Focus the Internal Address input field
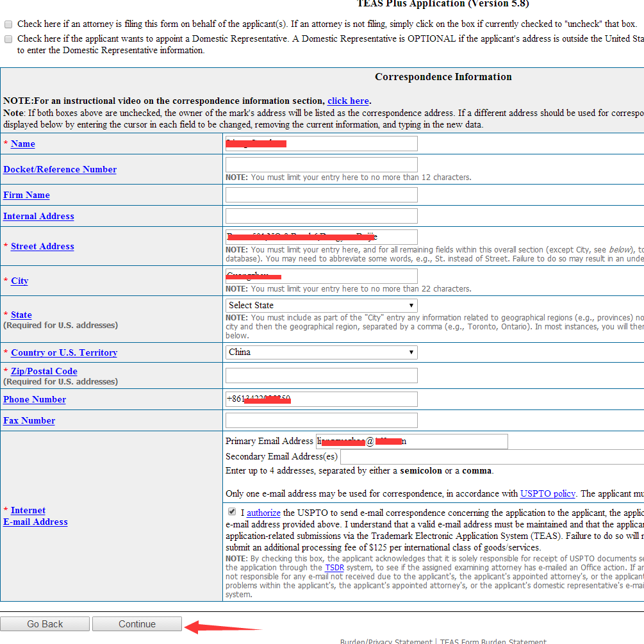 click(321, 216)
